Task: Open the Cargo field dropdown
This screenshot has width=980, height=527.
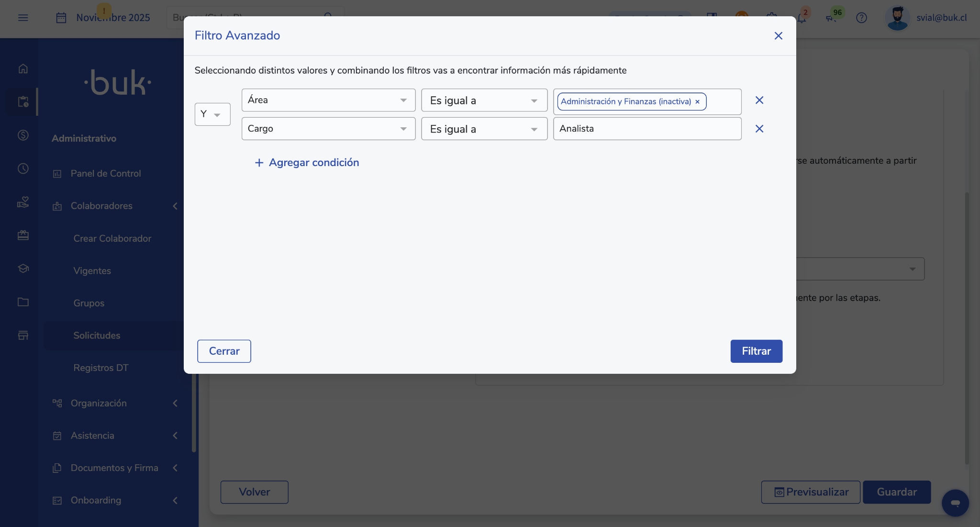Action: click(328, 129)
